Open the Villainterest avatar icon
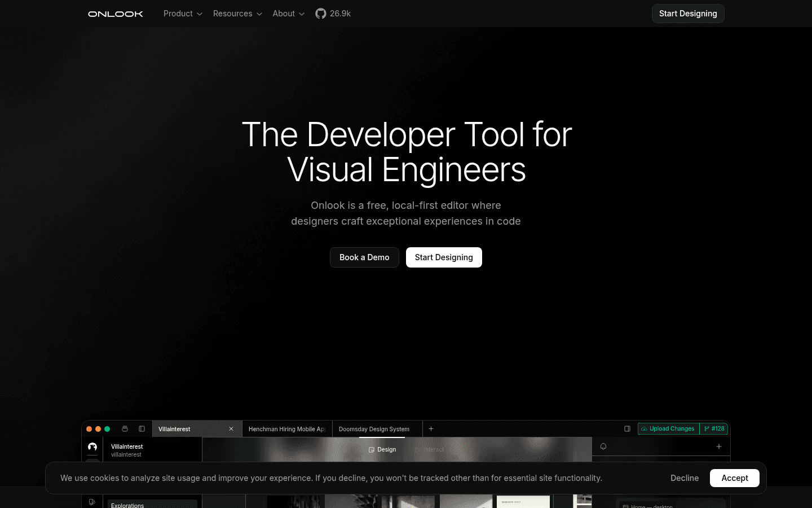Viewport: 812px width, 508px height. point(92,447)
